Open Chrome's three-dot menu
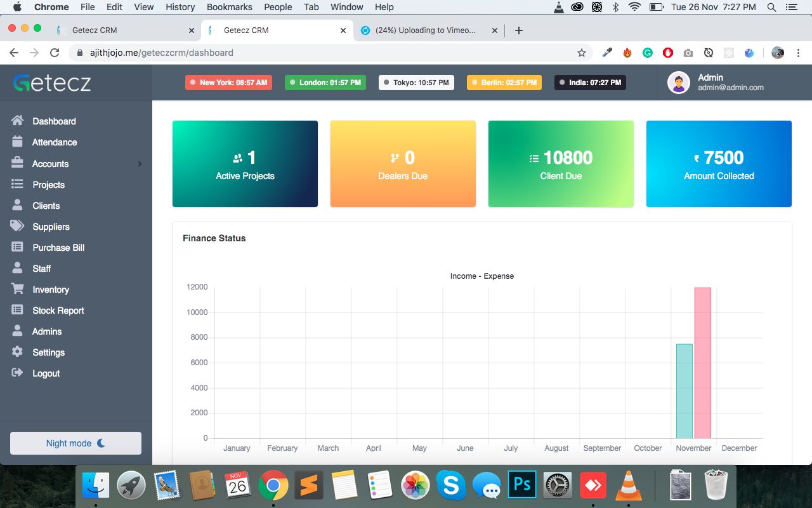This screenshot has width=812, height=508. click(x=798, y=53)
